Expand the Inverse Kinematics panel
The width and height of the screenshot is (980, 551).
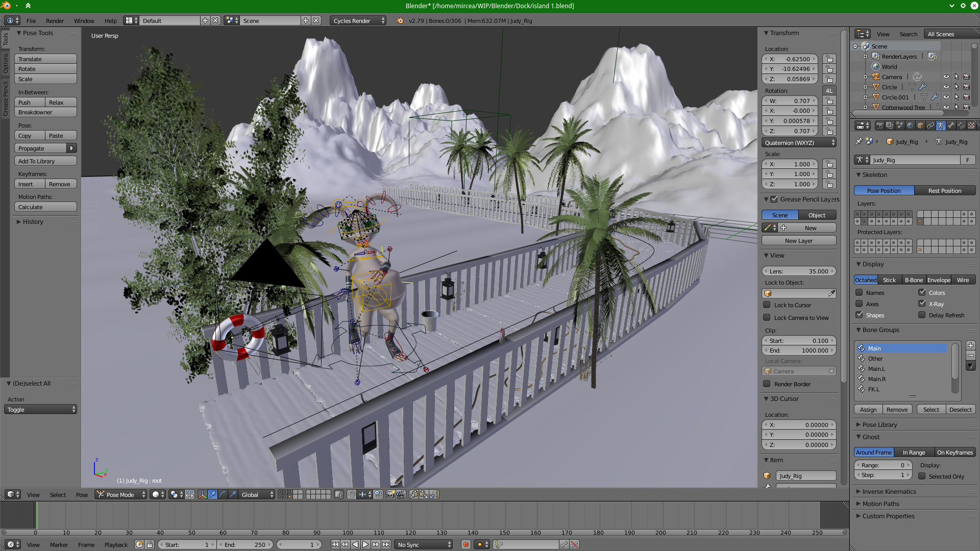[889, 491]
